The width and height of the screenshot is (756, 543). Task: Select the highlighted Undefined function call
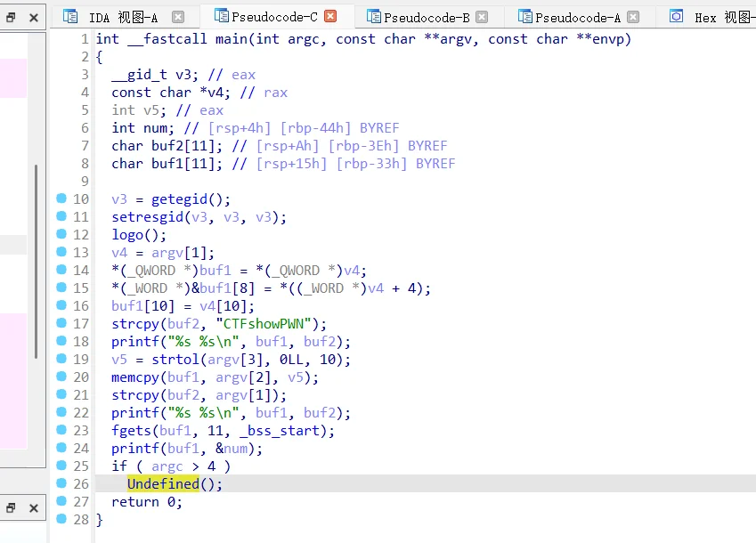point(163,484)
